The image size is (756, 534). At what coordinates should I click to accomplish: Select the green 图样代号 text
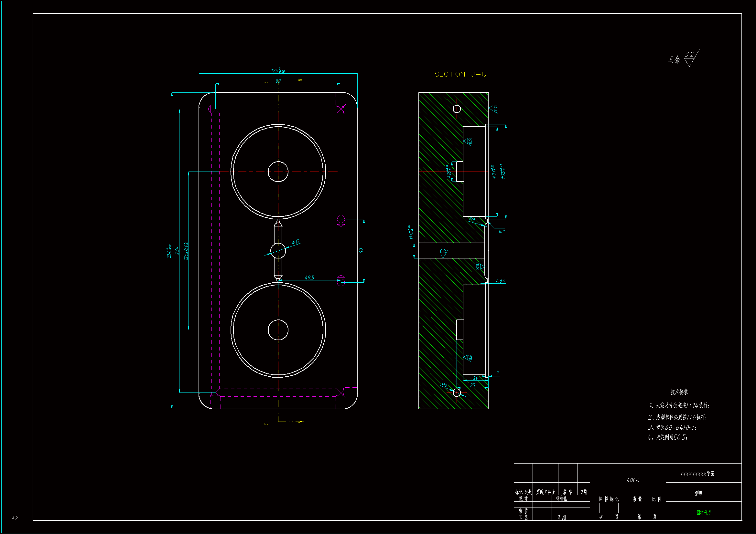pyautogui.click(x=704, y=512)
